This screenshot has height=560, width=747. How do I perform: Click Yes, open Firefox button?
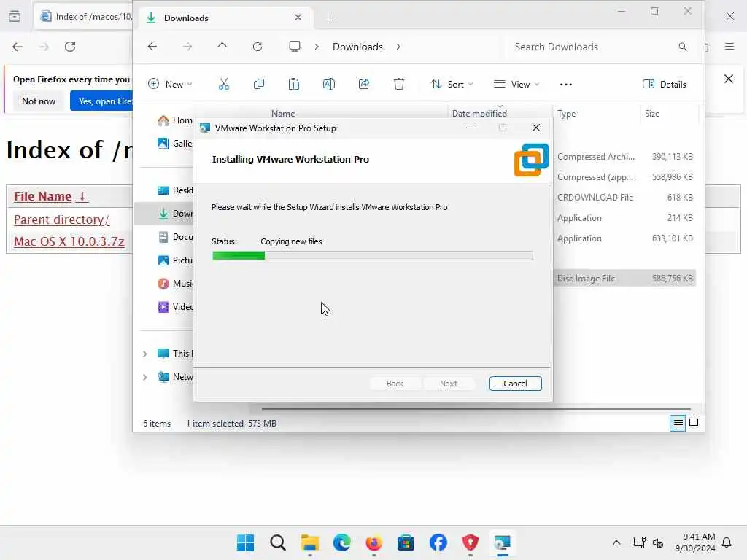[101, 101]
